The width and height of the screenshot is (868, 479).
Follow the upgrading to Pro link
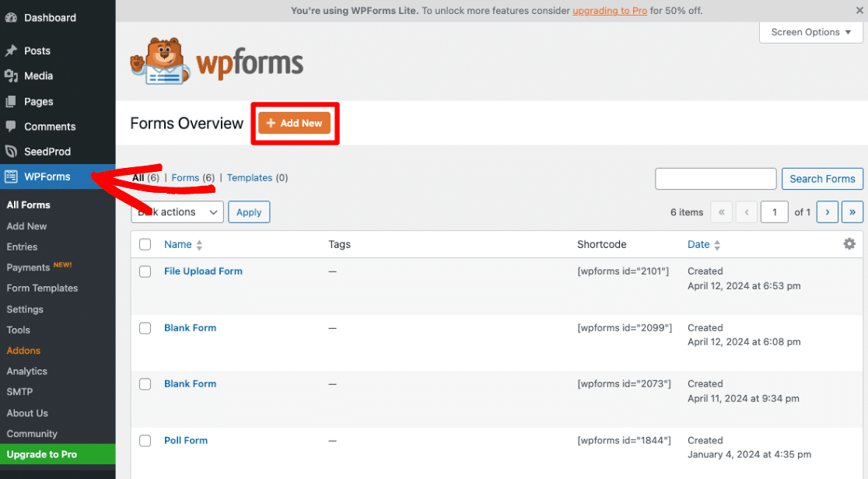tap(610, 11)
